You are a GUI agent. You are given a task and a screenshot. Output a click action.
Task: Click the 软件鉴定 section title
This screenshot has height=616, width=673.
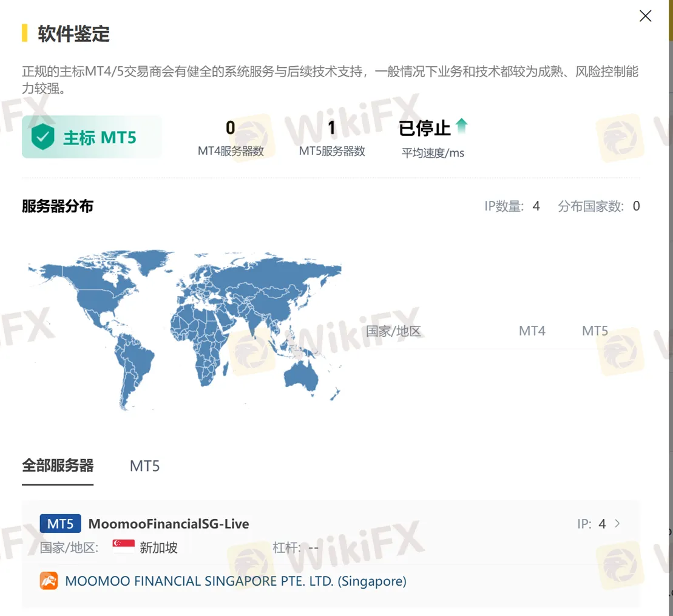pyautogui.click(x=73, y=33)
